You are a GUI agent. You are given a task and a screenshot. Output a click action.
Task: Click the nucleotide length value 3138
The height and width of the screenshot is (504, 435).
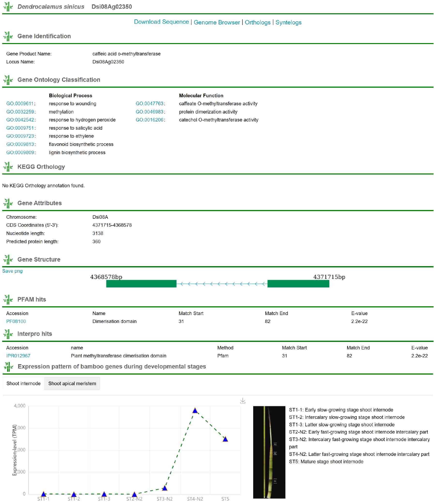click(98, 233)
